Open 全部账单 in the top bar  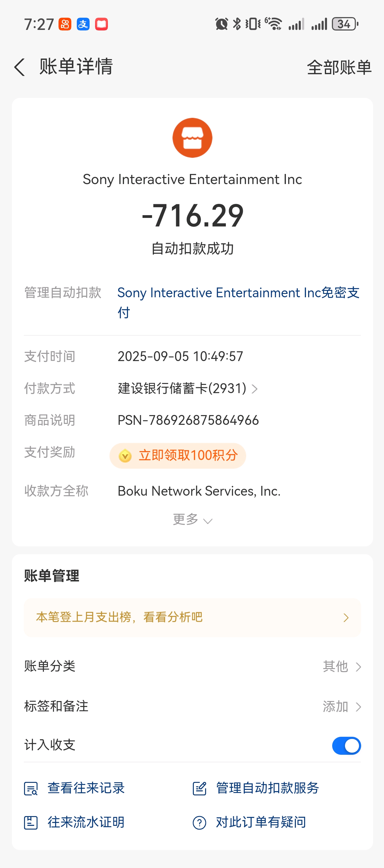(x=339, y=67)
